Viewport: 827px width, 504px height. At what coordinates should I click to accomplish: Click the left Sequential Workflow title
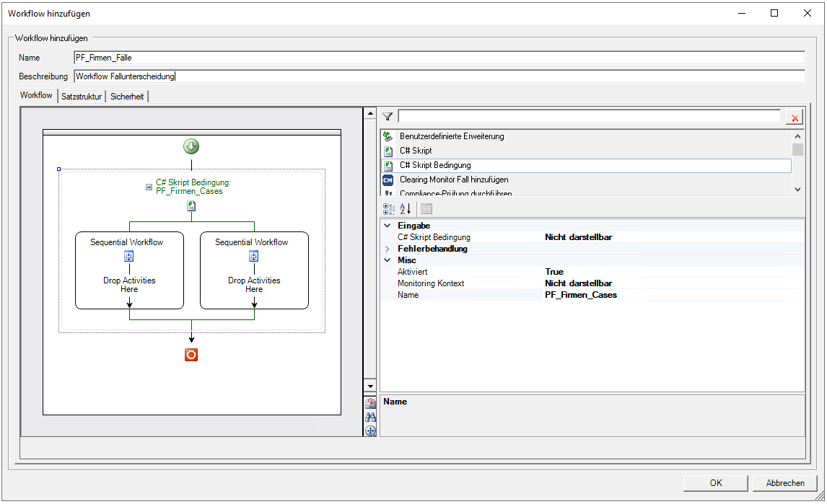click(x=126, y=242)
